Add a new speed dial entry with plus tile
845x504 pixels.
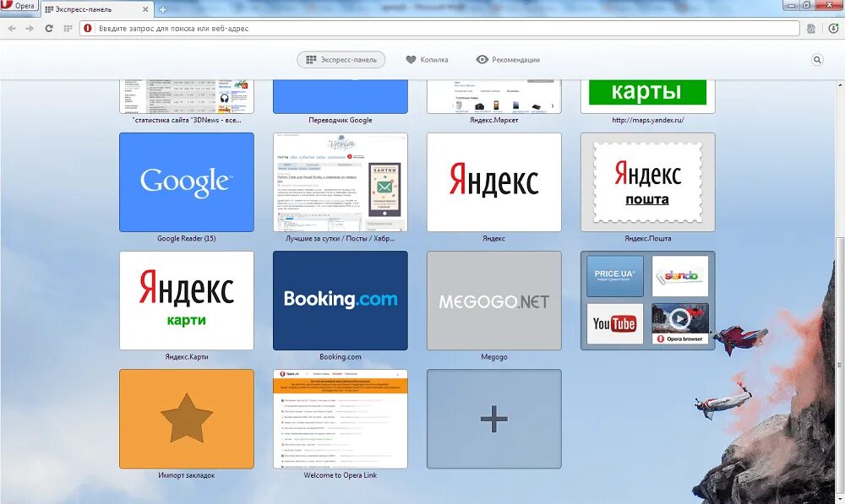493,419
